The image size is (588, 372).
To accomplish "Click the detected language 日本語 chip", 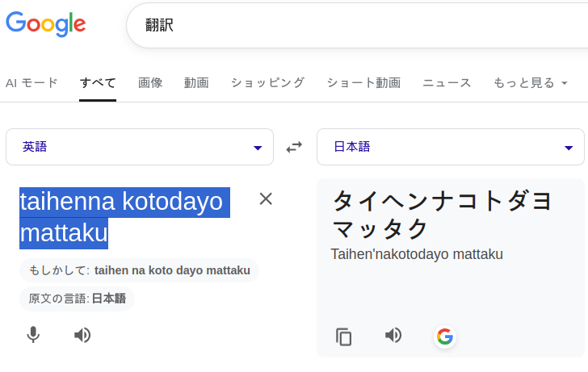I will point(109,299).
